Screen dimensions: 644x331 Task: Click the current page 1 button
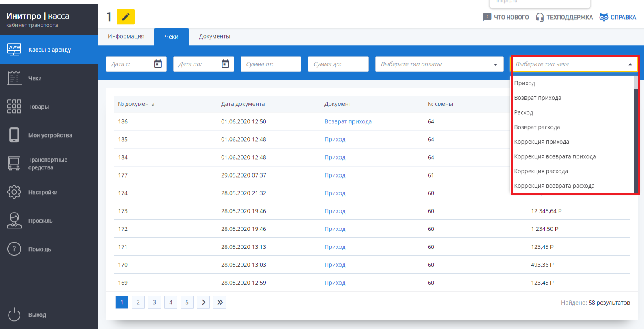tap(122, 302)
